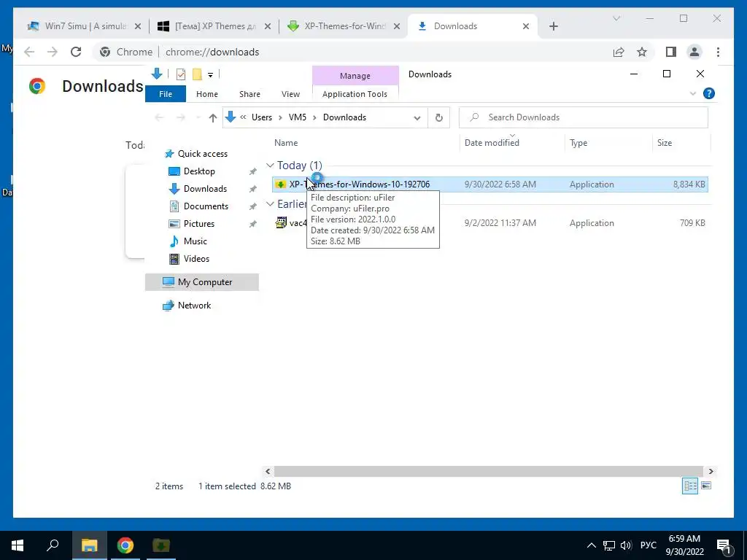
Task: Open Explorer Help via question mark icon
Action: coord(708,93)
